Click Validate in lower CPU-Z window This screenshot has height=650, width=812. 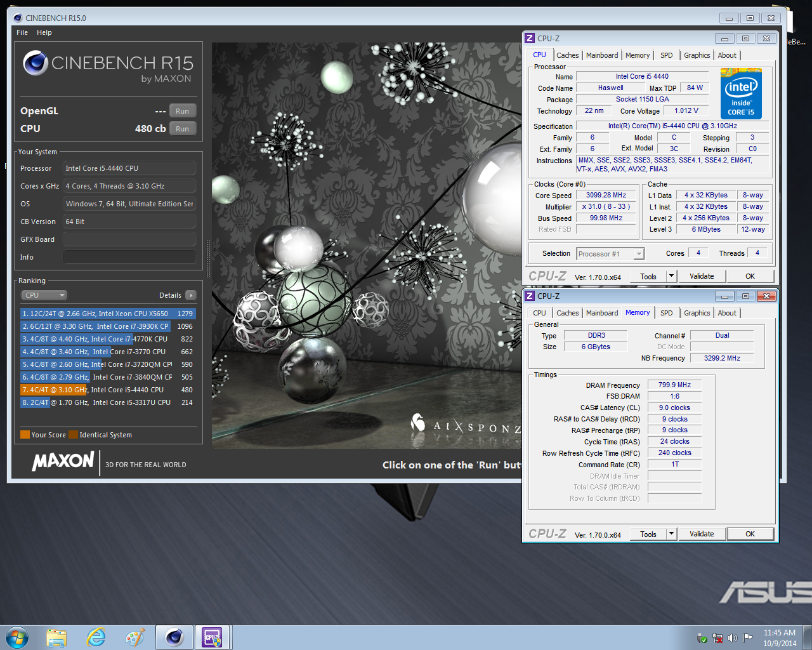tap(702, 534)
